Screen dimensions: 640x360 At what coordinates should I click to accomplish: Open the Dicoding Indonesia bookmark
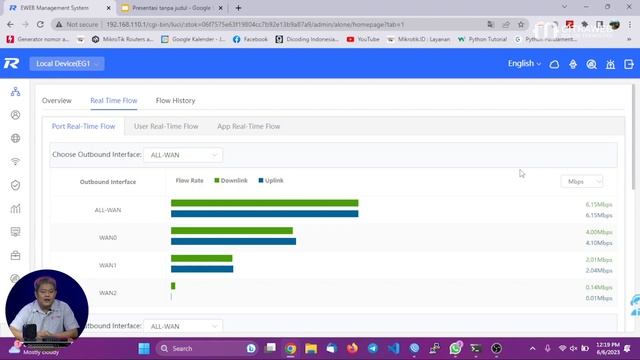307,39
